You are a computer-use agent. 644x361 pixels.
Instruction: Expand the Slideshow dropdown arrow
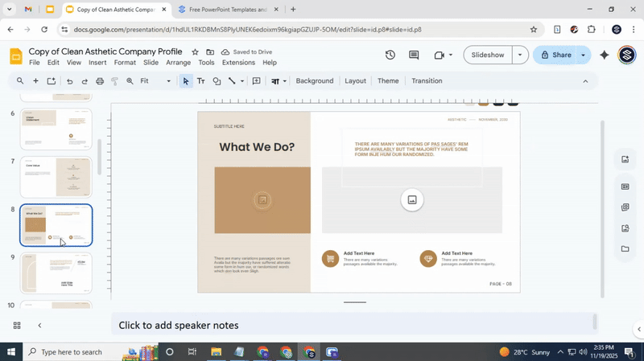[x=520, y=55]
